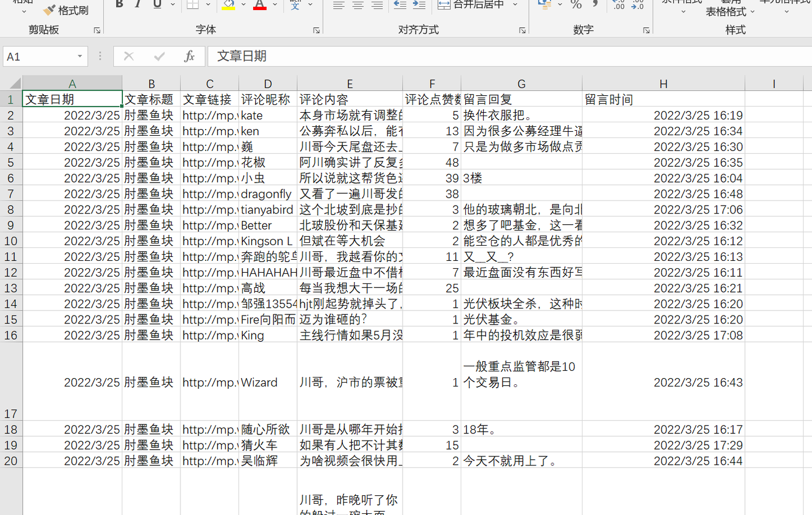Viewport: 812px width, 515px height.
Task: Select the time cell 2022/3/25 16:43
Action: coord(664,381)
